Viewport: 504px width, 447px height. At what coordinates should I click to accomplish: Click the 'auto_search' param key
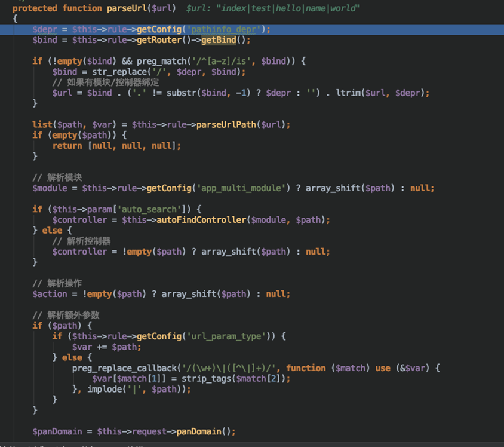tap(149, 209)
